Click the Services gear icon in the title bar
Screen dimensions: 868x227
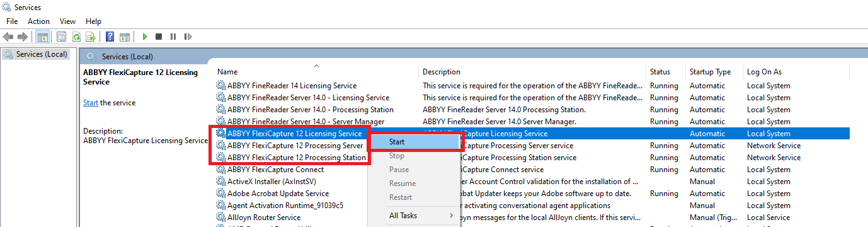click(7, 8)
